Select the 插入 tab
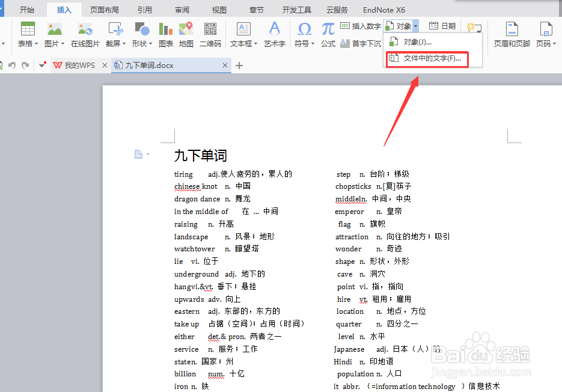Image resolution: width=562 pixels, height=392 pixels. (x=64, y=10)
